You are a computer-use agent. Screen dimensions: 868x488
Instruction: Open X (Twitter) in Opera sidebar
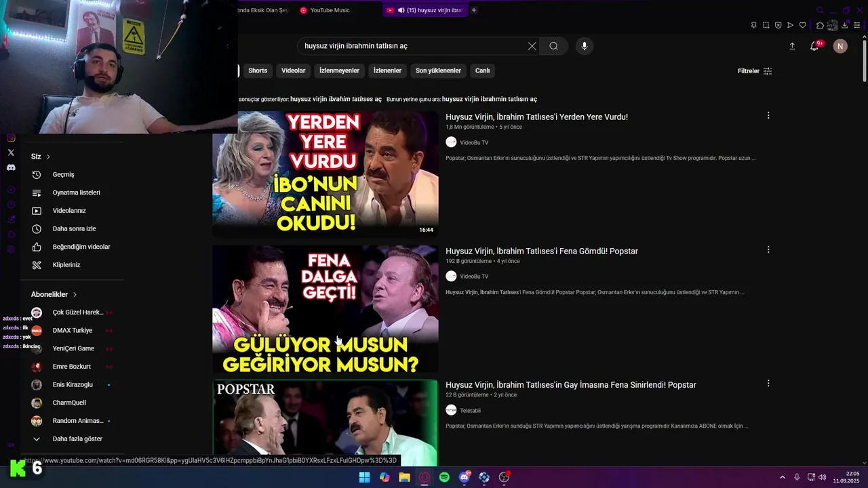click(11, 152)
